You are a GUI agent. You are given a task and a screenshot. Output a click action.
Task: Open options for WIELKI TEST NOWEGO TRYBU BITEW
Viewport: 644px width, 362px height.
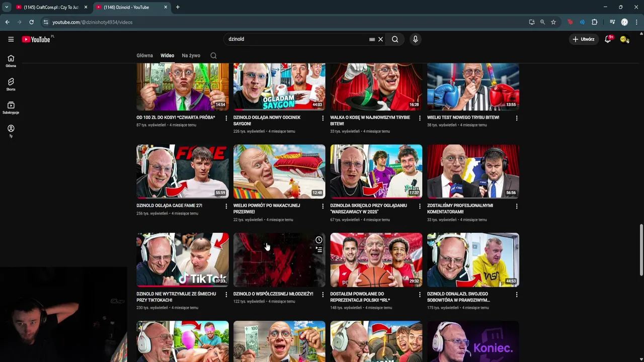[516, 118]
